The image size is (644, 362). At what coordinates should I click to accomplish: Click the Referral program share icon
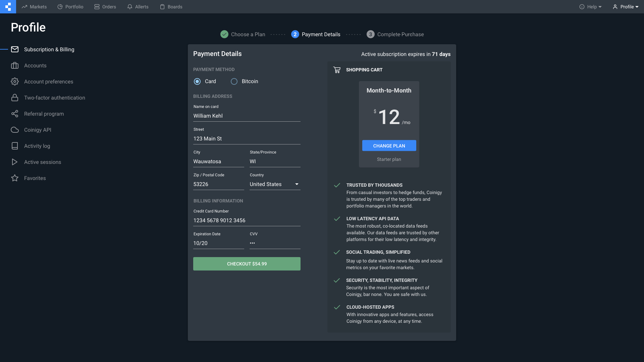(x=15, y=114)
